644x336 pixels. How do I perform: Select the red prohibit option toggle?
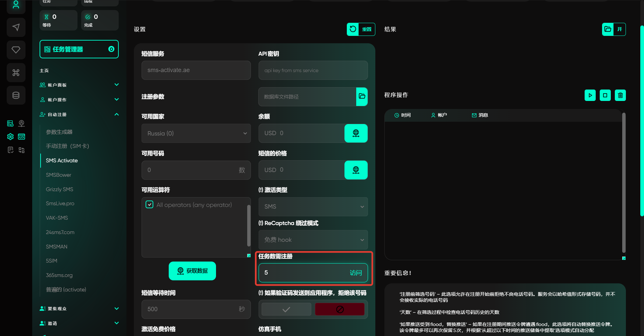pos(340,309)
